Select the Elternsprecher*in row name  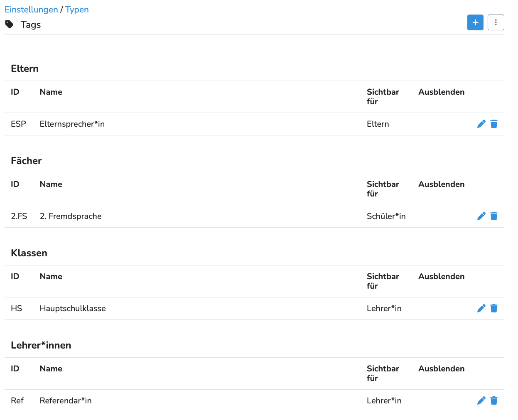coord(72,124)
